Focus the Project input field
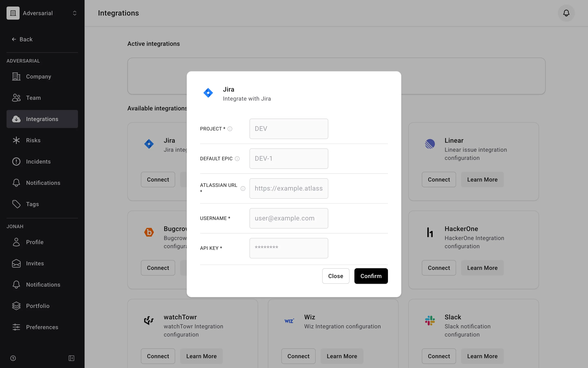The height and width of the screenshot is (368, 588). point(289,129)
